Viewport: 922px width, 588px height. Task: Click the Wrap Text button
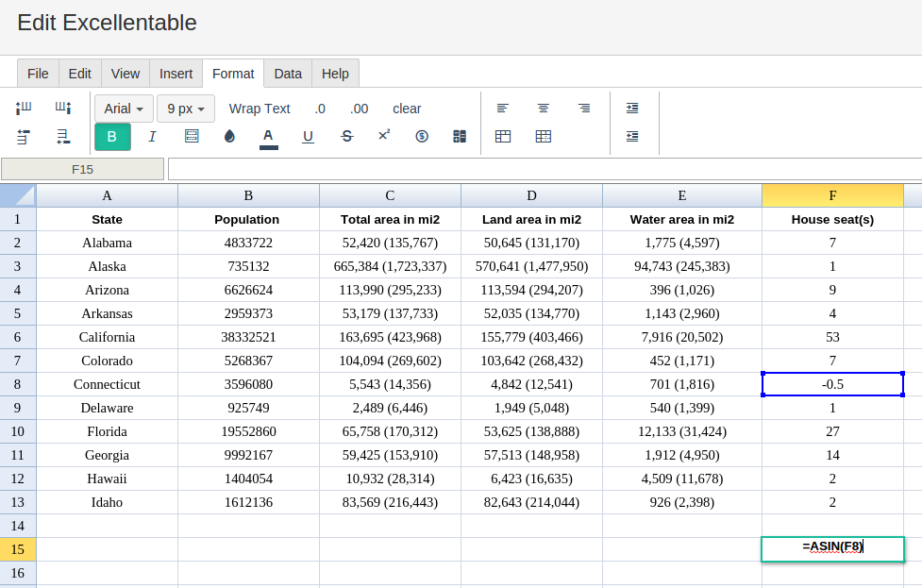tap(260, 109)
